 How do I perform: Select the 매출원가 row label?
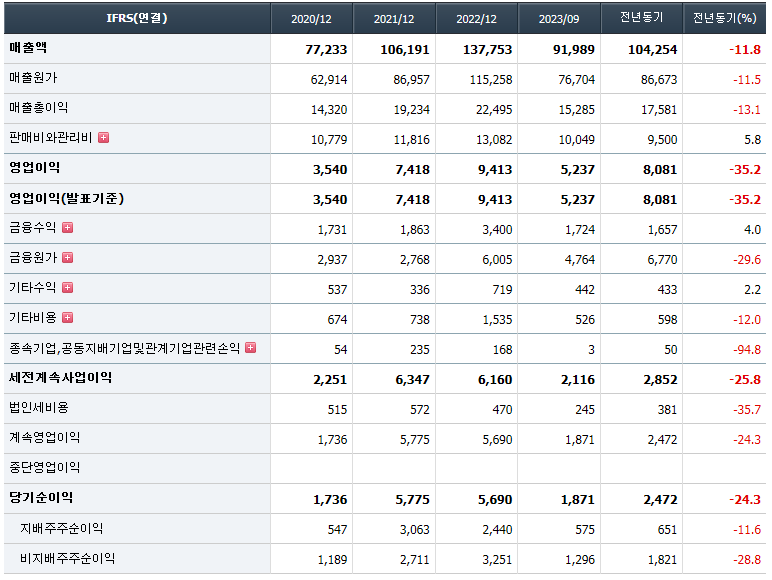click(x=33, y=78)
